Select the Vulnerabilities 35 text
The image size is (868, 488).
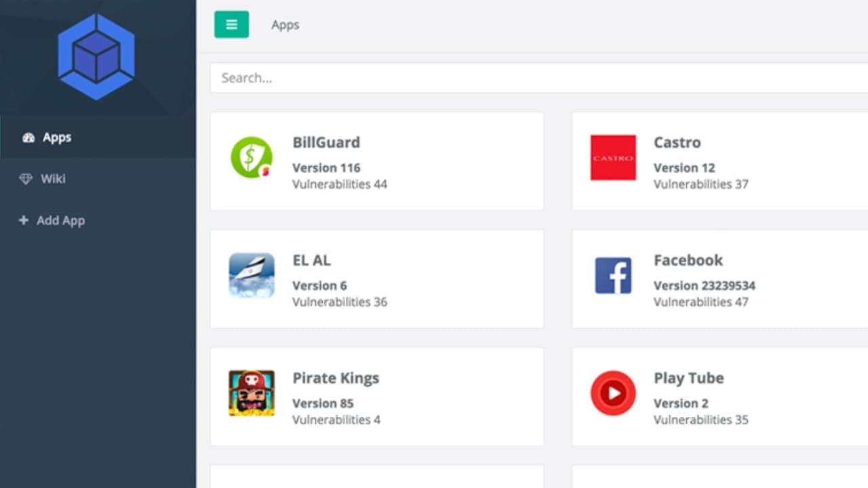[x=701, y=420]
